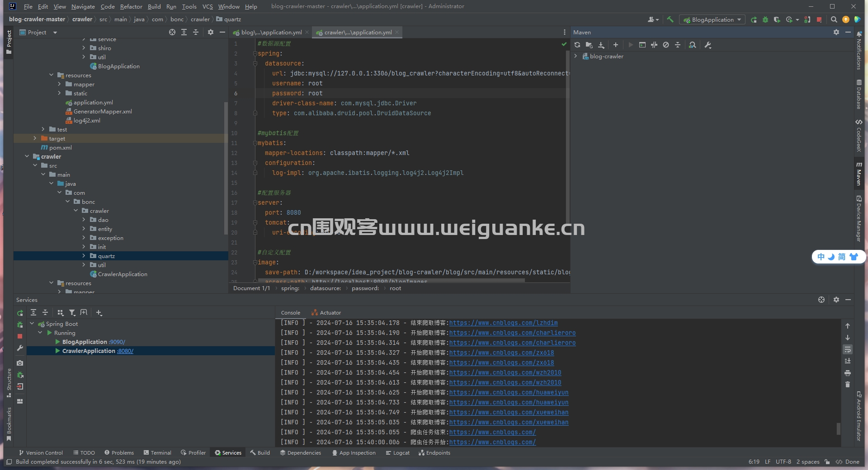
Task: Stop the selected service in Services
Action: 20,336
